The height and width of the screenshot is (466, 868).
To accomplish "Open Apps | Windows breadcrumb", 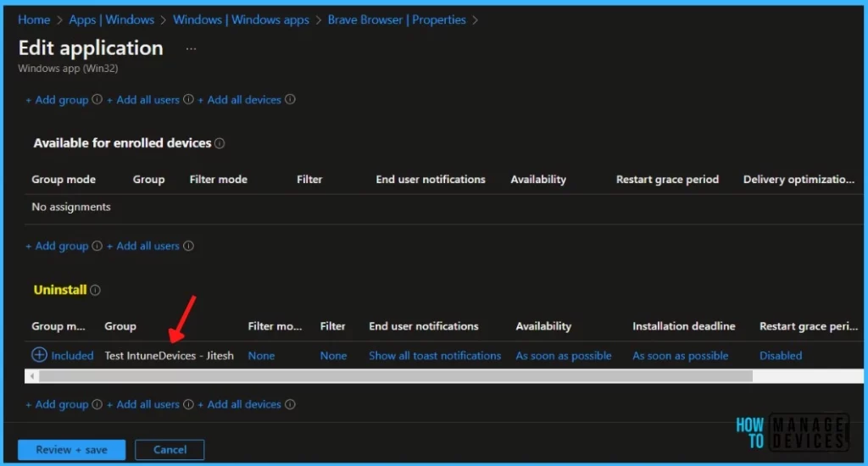I will click(111, 20).
